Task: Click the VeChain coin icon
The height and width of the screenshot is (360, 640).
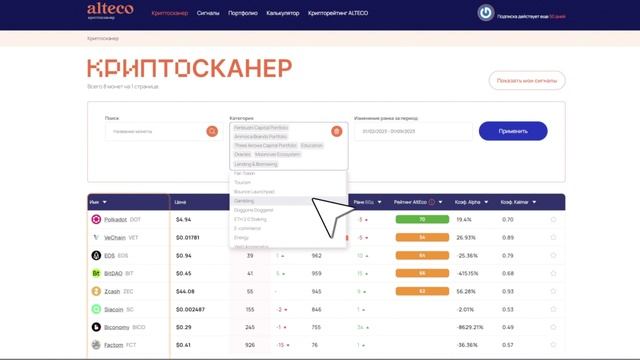Action: [96, 238]
